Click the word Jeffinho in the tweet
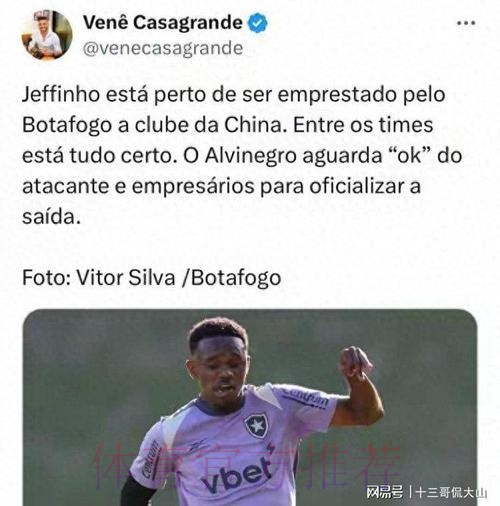This screenshot has width=500, height=506. pos(61,95)
